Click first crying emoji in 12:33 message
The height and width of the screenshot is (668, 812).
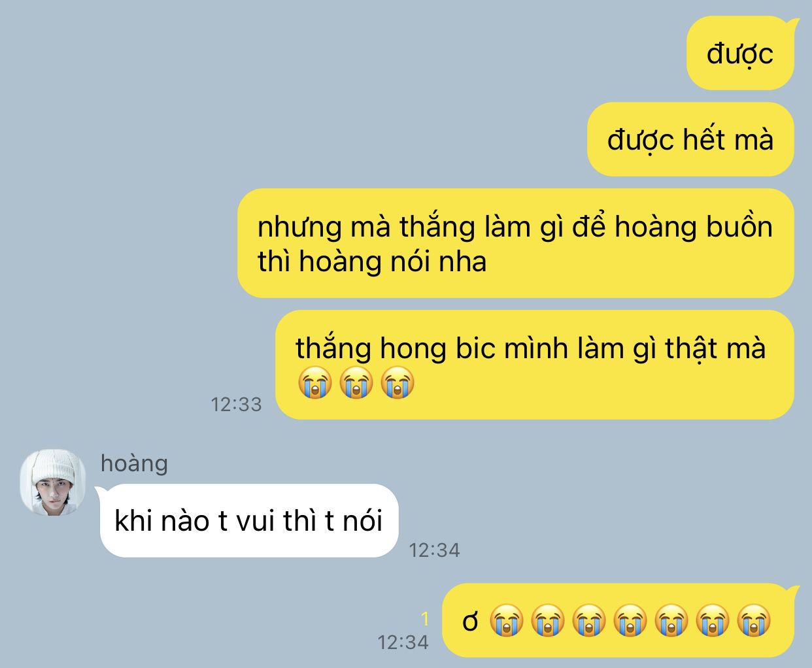tap(315, 382)
